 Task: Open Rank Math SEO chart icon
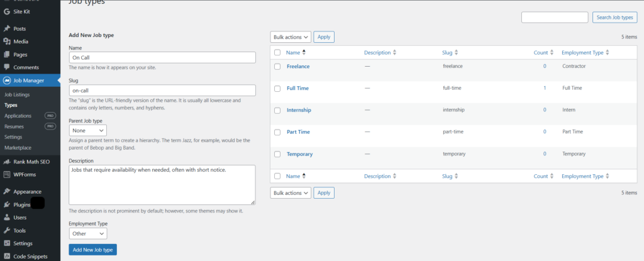(x=6, y=162)
